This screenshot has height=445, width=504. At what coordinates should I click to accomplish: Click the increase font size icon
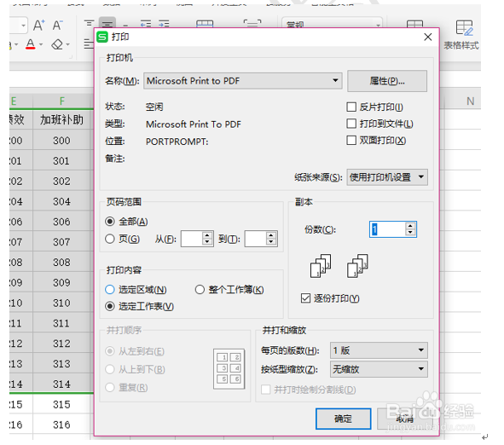(39, 25)
